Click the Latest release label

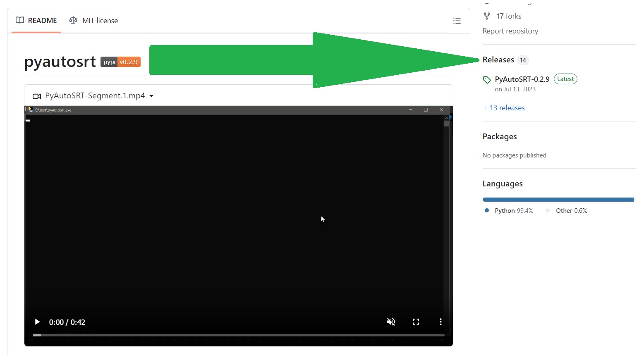click(565, 79)
